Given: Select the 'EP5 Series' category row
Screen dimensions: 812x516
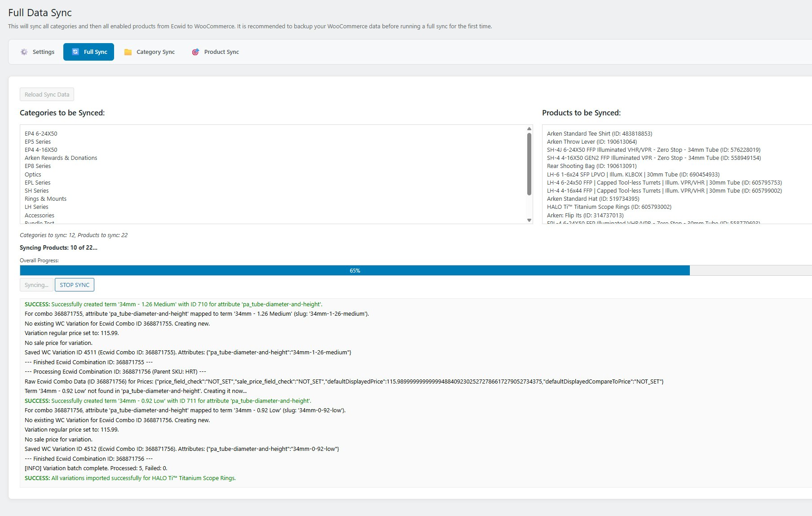Looking at the screenshot, I should [x=38, y=141].
